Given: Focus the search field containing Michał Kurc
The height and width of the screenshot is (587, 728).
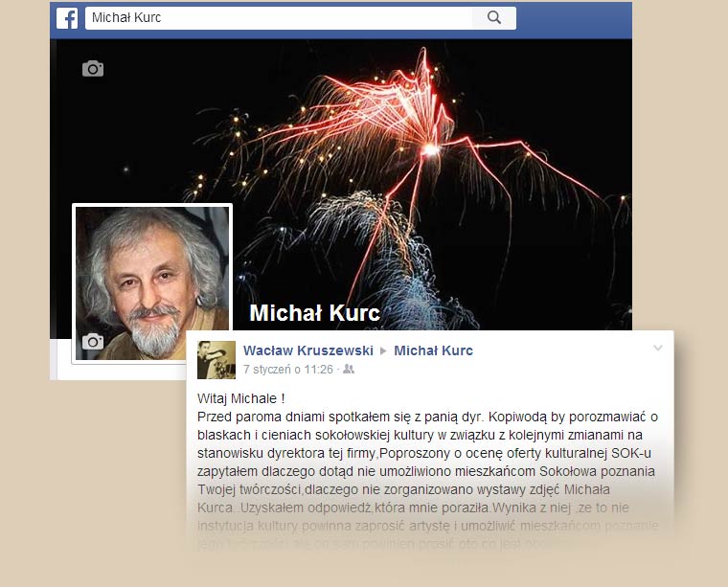Looking at the screenshot, I should click(279, 17).
